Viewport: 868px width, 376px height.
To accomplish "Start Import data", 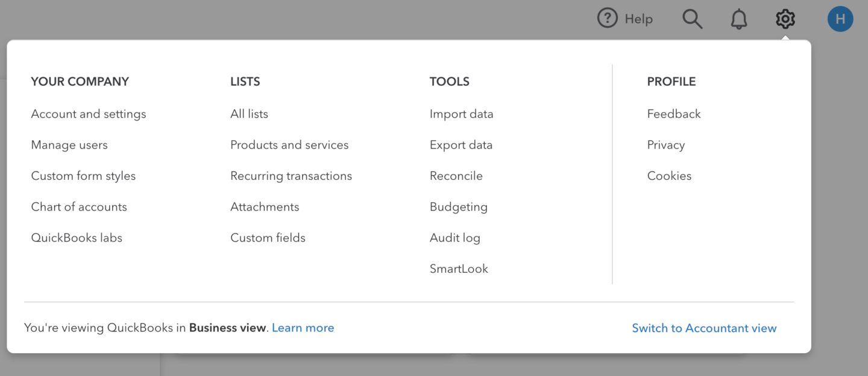I will (462, 113).
